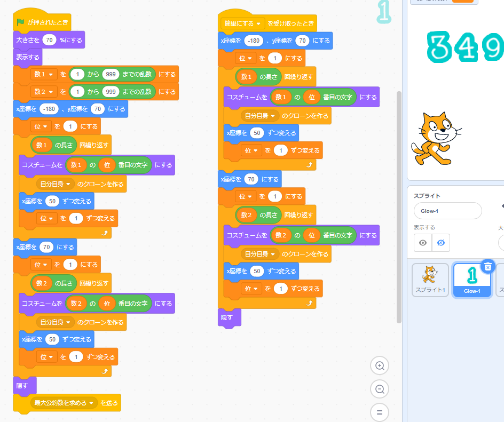Click the 隠す block under the right script
The width and height of the screenshot is (504, 422).
pyautogui.click(x=227, y=317)
